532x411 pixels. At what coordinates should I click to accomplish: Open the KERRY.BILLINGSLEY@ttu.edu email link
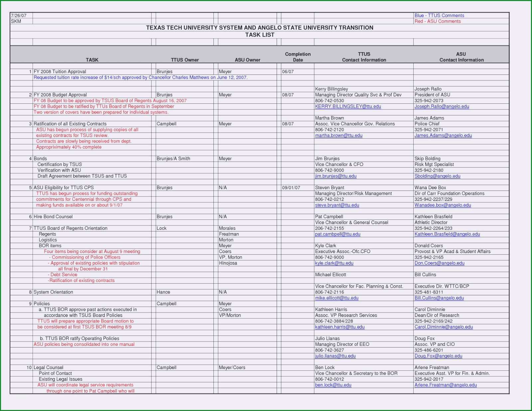point(348,106)
